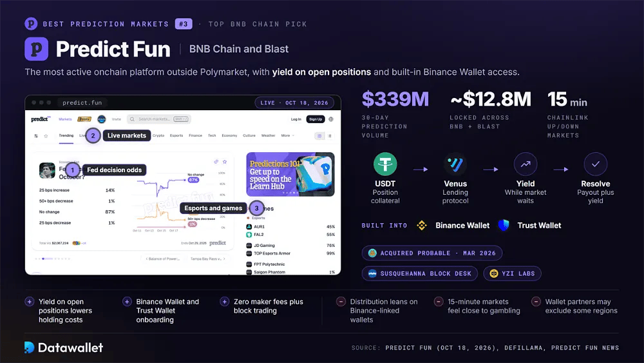Click the predict.fun address bar
This screenshot has width=644, height=363.
pos(82,103)
